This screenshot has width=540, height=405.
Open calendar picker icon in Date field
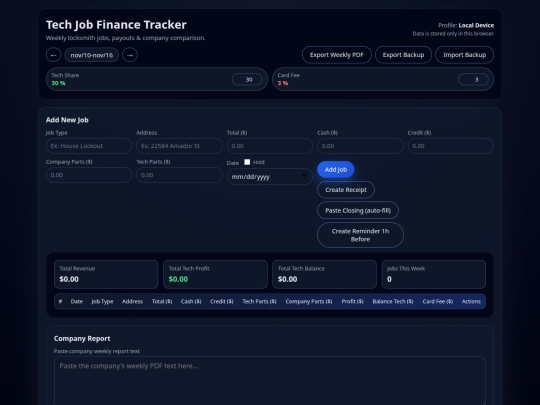point(304,176)
